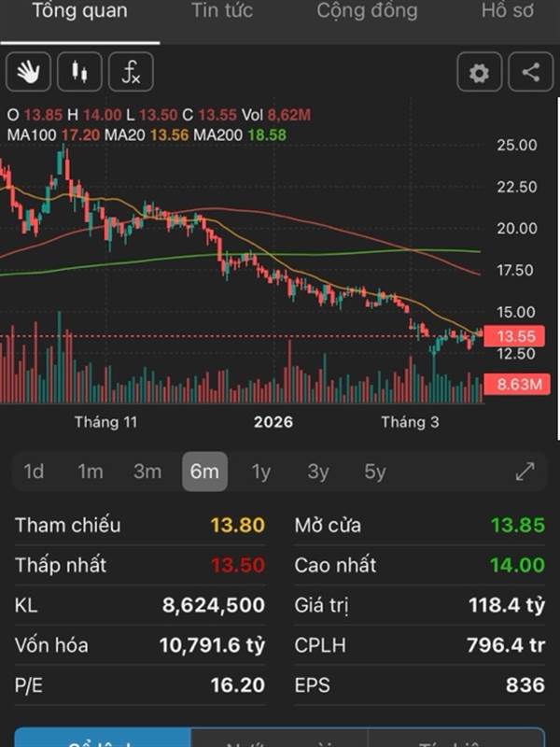Open the Cộng đồng tab
The height and width of the screenshot is (747, 560).
367,10
